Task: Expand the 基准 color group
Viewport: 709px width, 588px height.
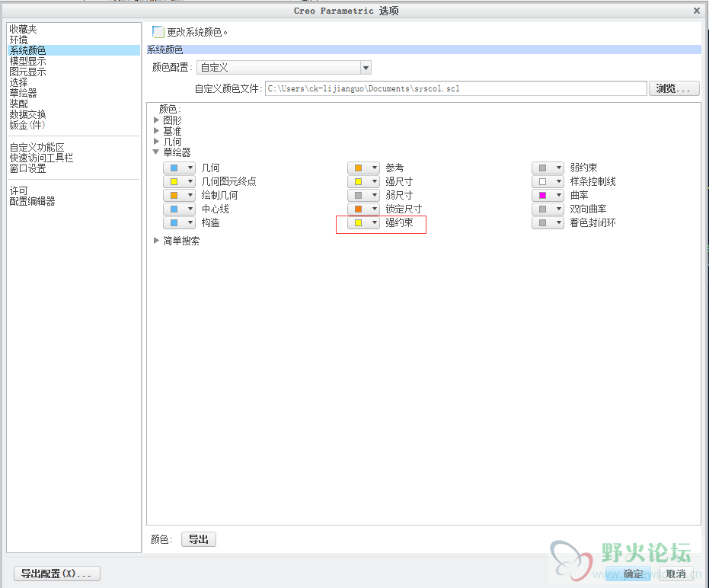Action: tap(156, 131)
